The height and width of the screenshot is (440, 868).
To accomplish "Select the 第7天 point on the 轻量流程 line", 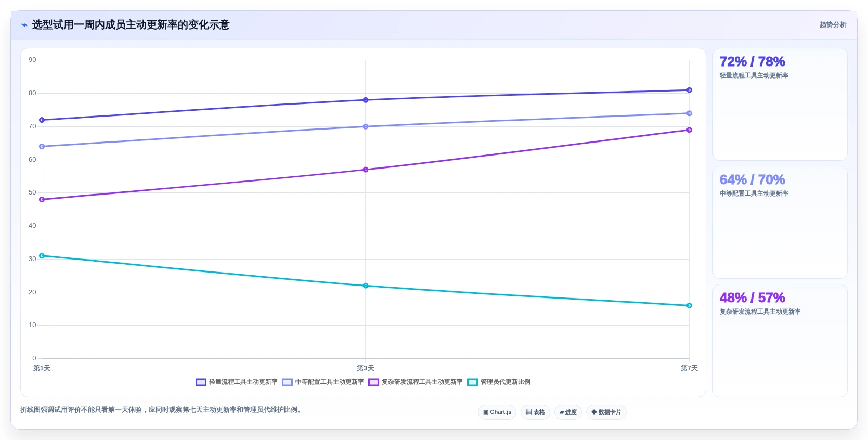I will click(x=689, y=90).
